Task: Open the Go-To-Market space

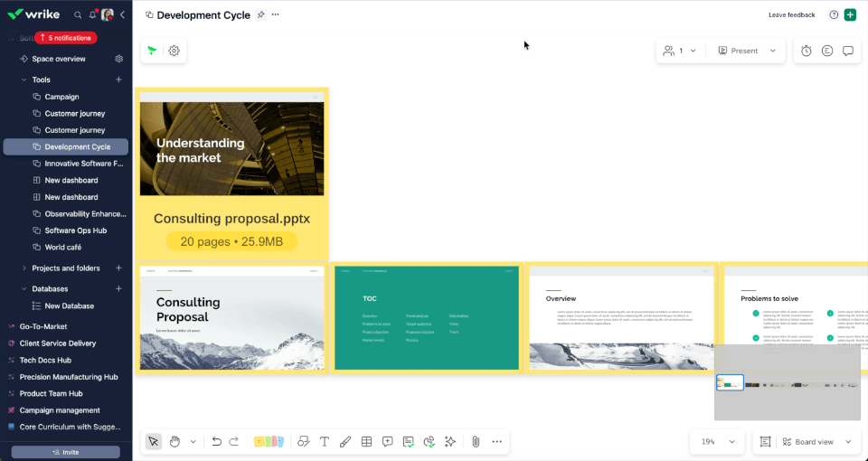Action: tap(43, 326)
